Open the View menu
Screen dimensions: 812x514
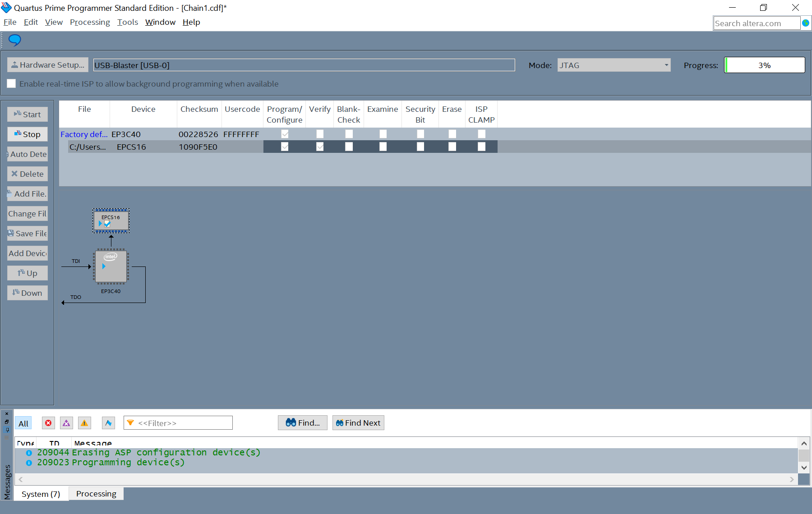click(x=54, y=22)
